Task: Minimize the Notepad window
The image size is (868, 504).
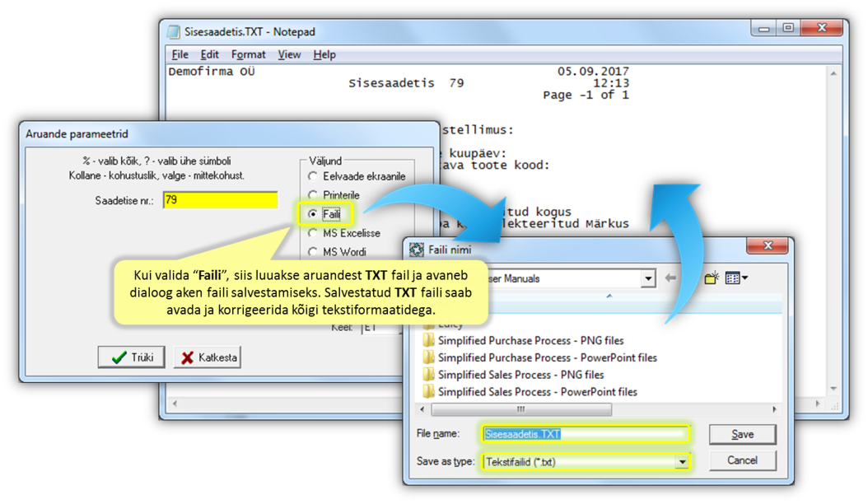Action: pos(764,28)
